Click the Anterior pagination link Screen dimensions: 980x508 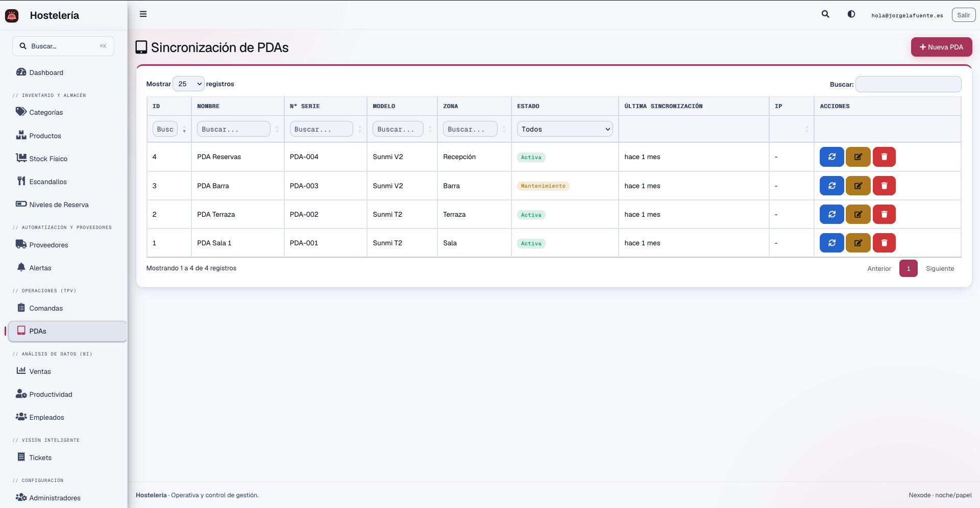click(x=879, y=268)
